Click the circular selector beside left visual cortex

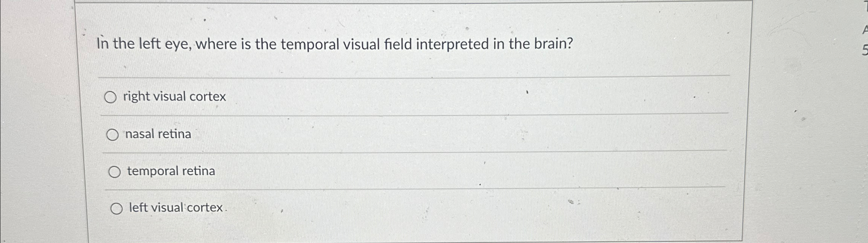coord(117,208)
